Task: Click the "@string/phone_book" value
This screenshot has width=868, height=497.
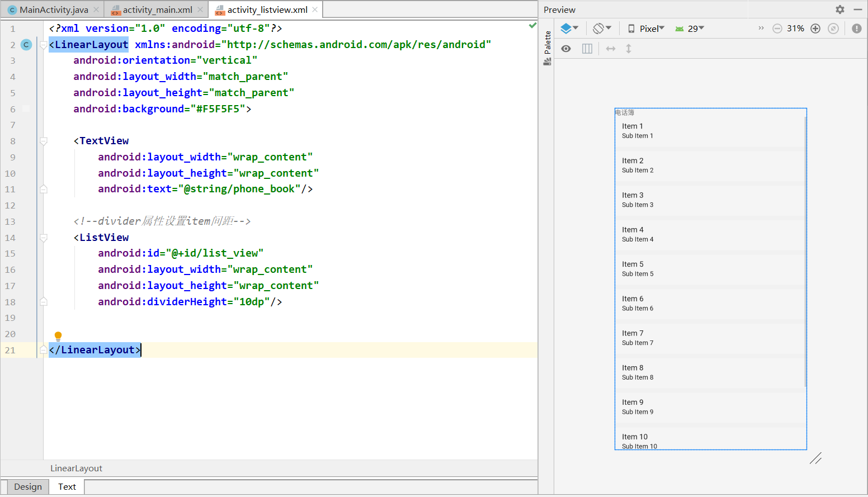Action: tap(239, 189)
